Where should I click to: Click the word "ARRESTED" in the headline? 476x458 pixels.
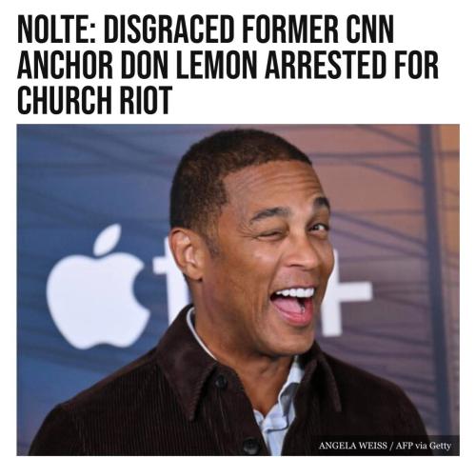324,64
